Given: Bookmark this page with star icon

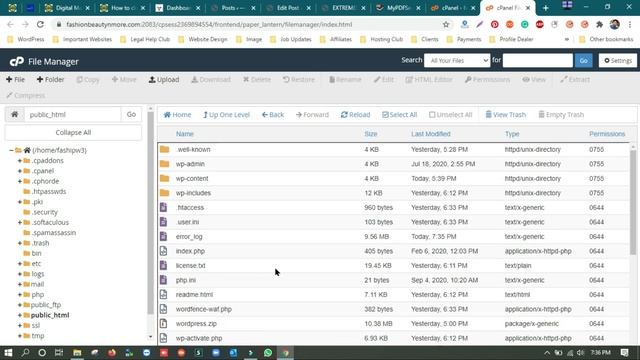Looking at the screenshot, I should 446,24.
